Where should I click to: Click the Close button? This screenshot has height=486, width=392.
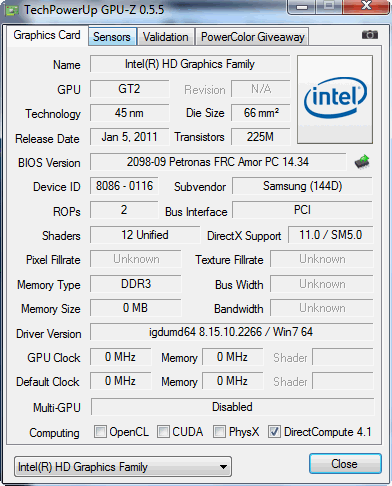click(345, 464)
